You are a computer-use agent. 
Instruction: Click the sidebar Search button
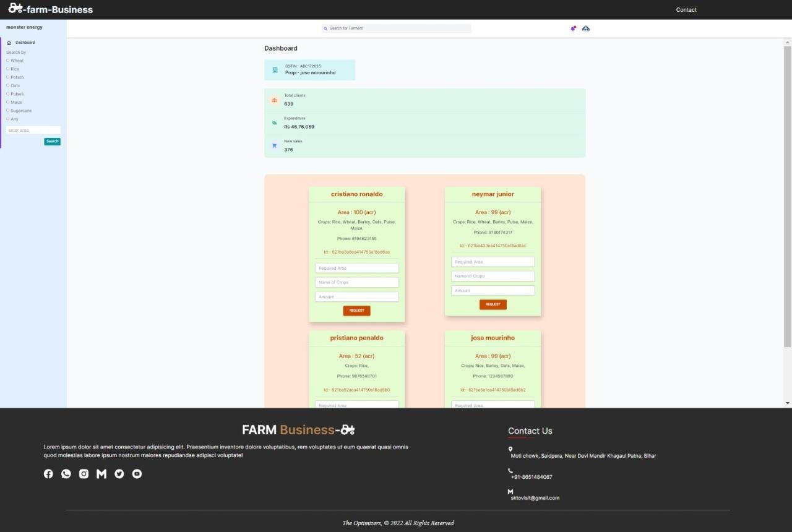pyautogui.click(x=52, y=142)
